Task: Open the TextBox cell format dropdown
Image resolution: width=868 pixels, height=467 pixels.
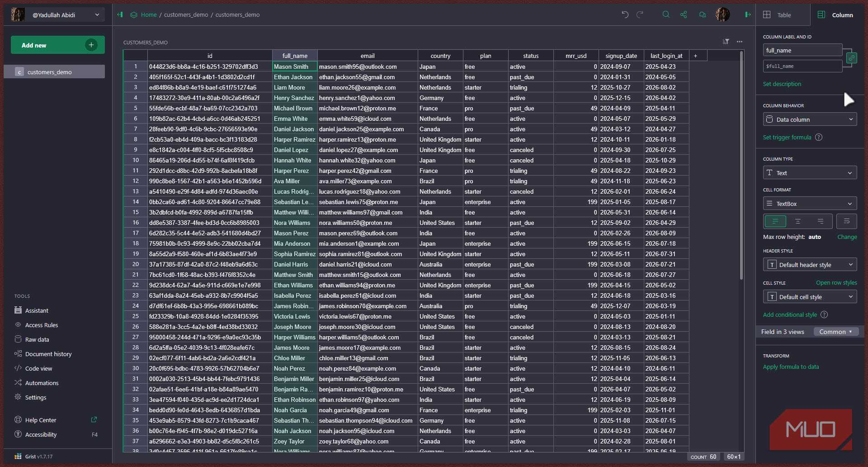Action: tap(810, 204)
